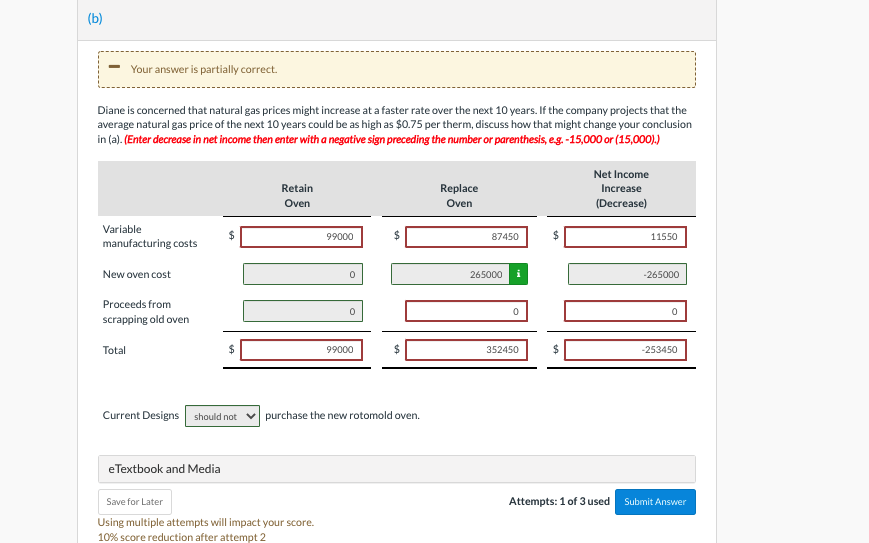Click Retain Oven scrapping proceeds field
This screenshot has width=869, height=543.
pos(303,311)
